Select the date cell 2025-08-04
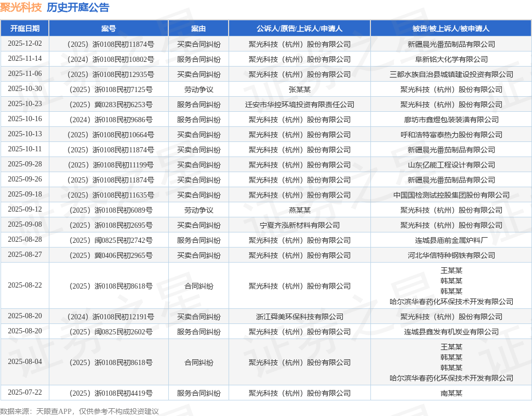This screenshot has height=416, width=532. (x=25, y=362)
